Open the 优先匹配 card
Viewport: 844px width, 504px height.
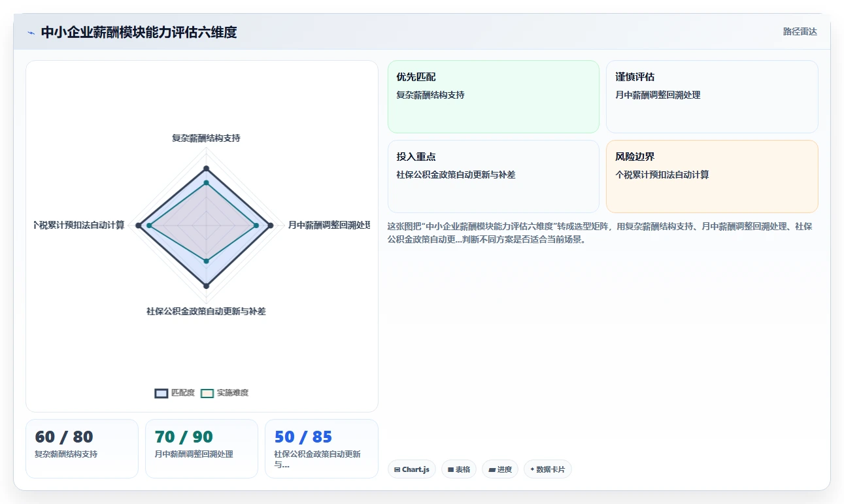point(494,97)
